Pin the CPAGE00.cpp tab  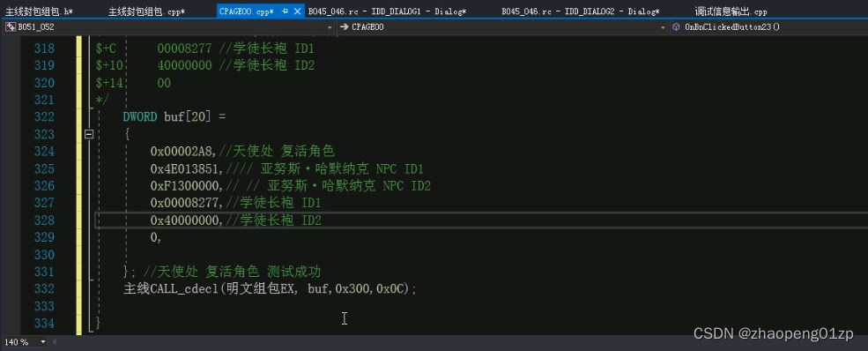click(286, 11)
